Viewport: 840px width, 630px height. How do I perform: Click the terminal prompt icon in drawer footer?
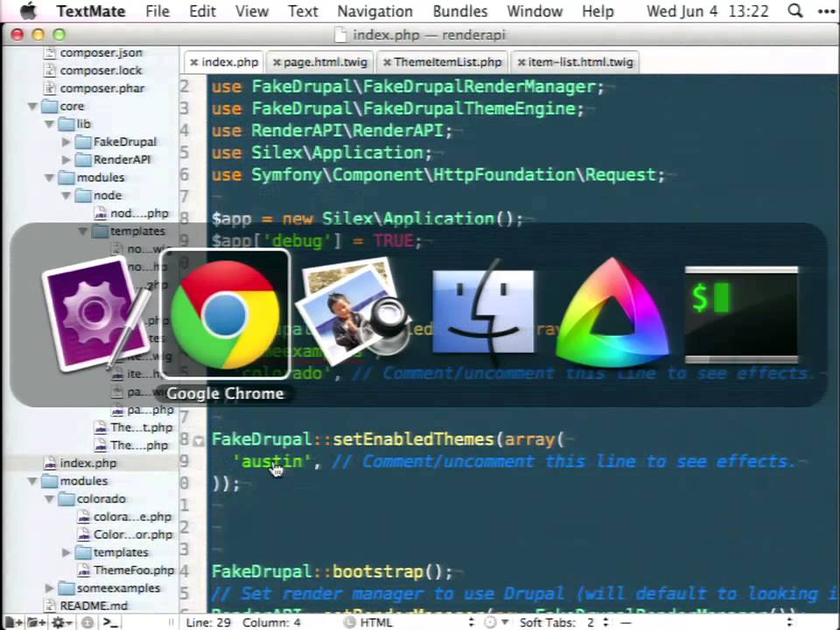(x=110, y=622)
